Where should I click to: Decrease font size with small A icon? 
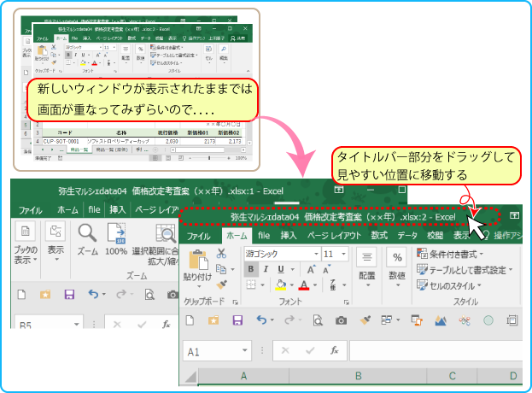327,269
